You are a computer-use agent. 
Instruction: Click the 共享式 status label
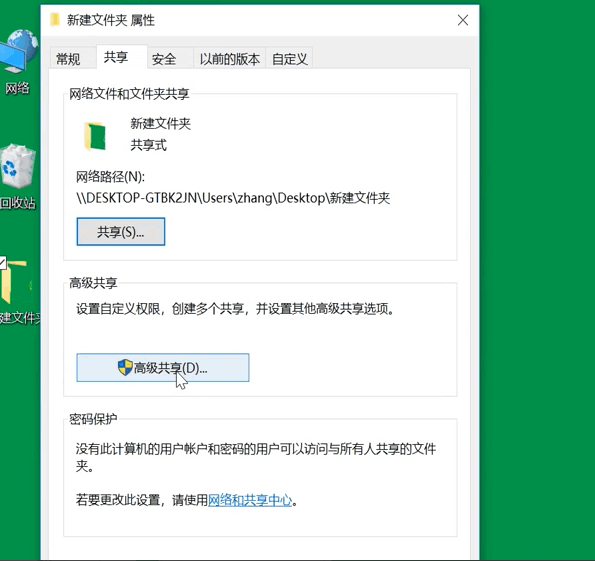tap(148, 145)
